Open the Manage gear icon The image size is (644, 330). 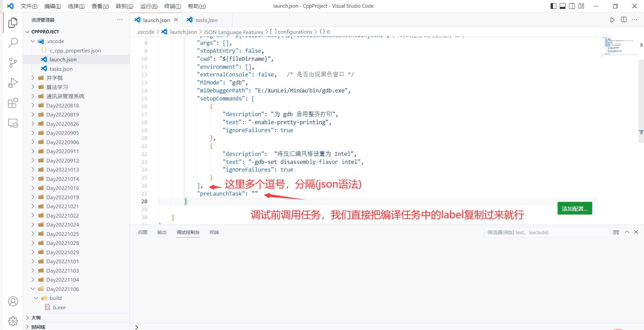(x=13, y=321)
